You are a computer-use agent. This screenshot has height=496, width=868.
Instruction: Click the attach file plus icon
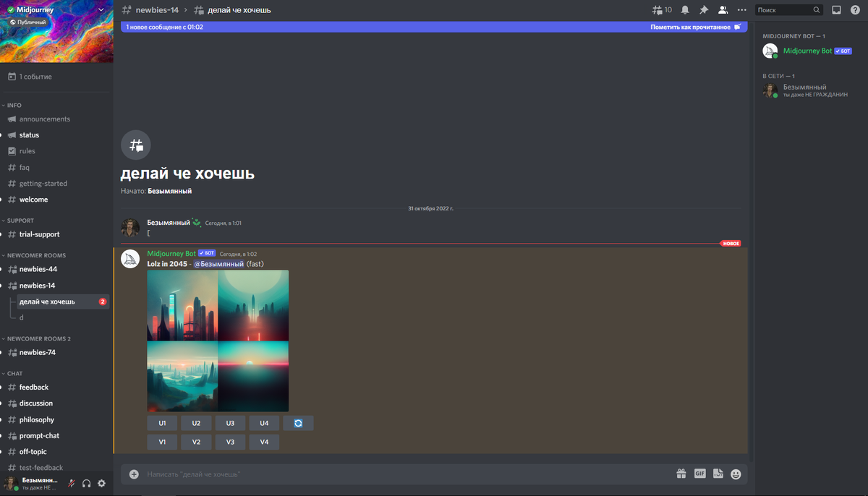pos(134,474)
